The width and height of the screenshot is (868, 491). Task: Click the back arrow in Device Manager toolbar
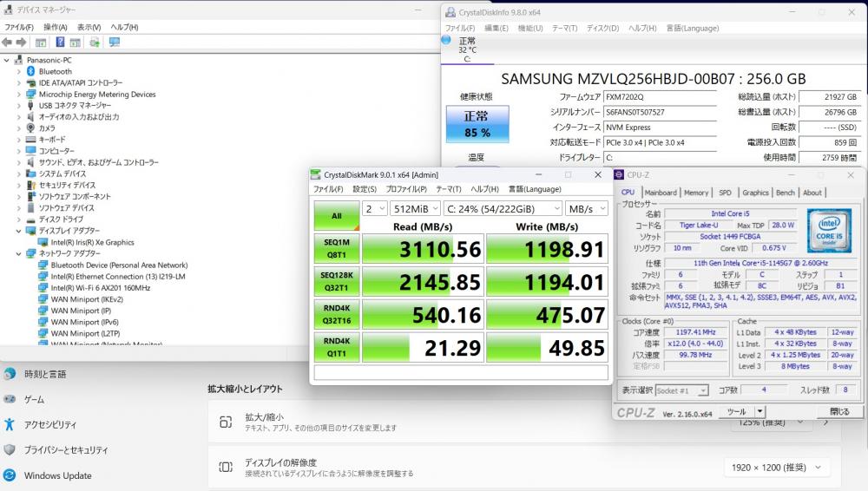tap(7, 43)
